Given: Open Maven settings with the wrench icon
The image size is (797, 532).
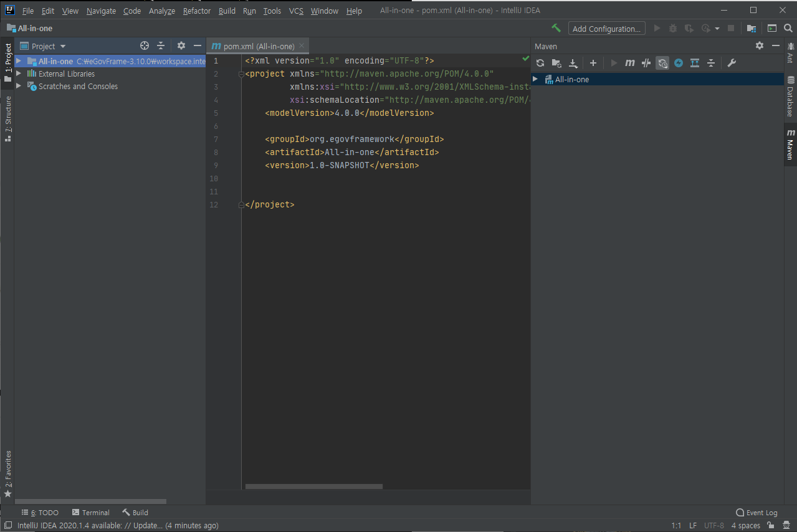Looking at the screenshot, I should click(x=732, y=62).
